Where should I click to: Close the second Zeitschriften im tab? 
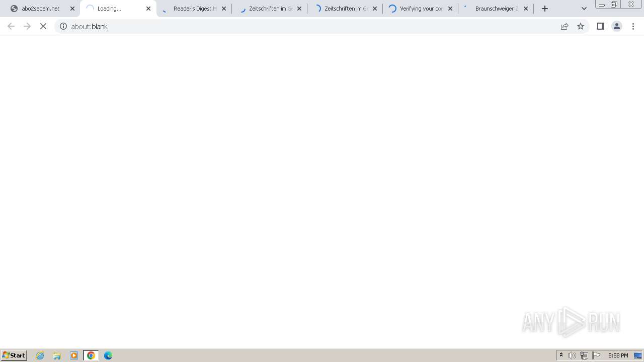point(375,9)
